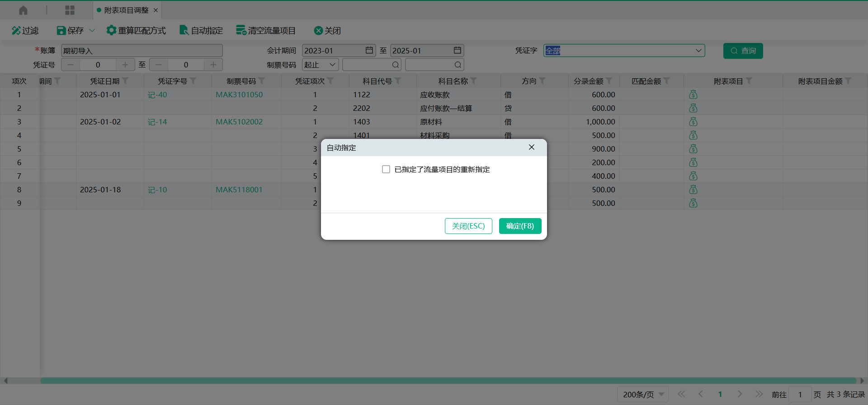Open the 起止 dropdown for 制票号码
868x405 pixels.
(320, 65)
